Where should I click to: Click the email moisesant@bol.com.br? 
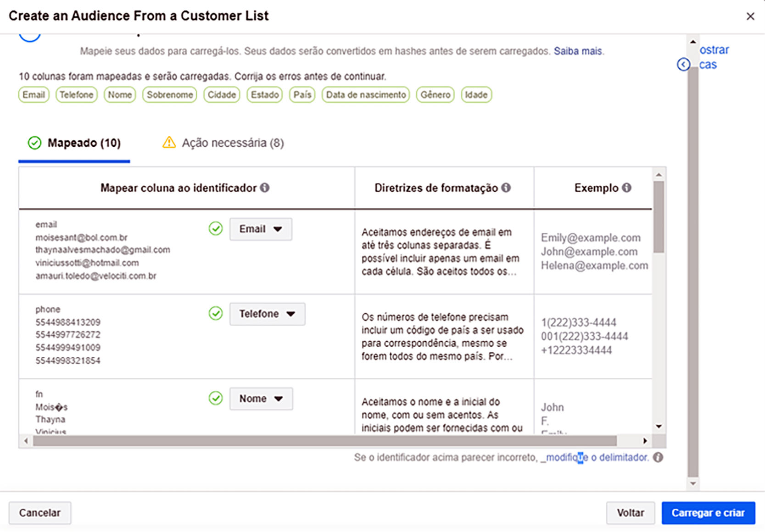click(x=82, y=238)
